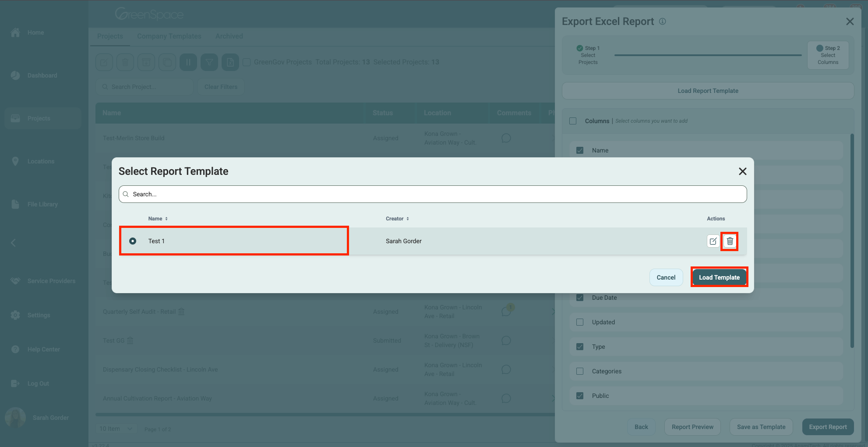Toggle the select-all Columns checkbox

pyautogui.click(x=573, y=121)
